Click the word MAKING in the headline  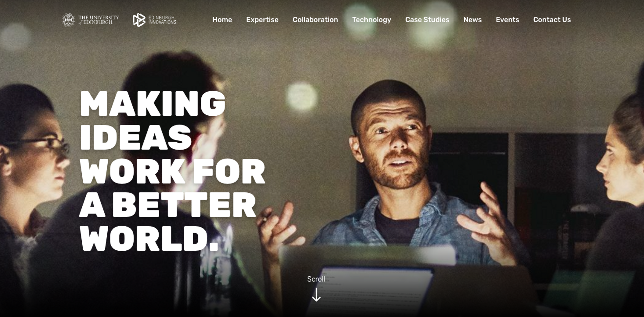tap(153, 103)
